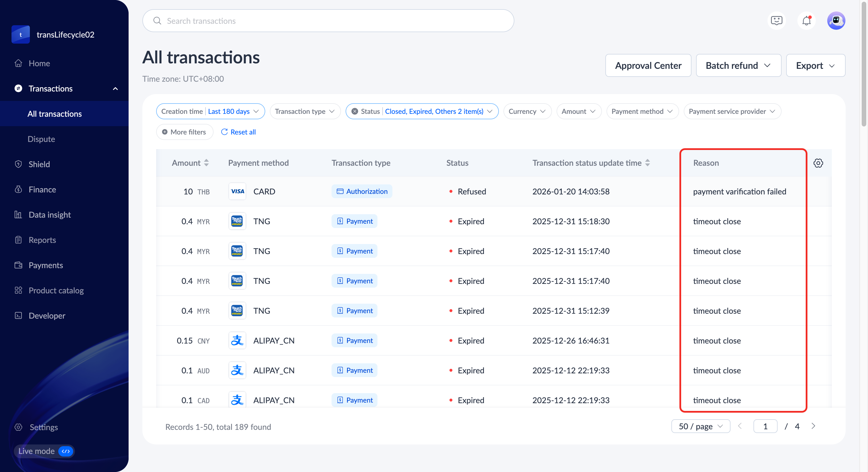The width and height of the screenshot is (868, 472).
Task: Click the Reset all link
Action: pos(239,132)
